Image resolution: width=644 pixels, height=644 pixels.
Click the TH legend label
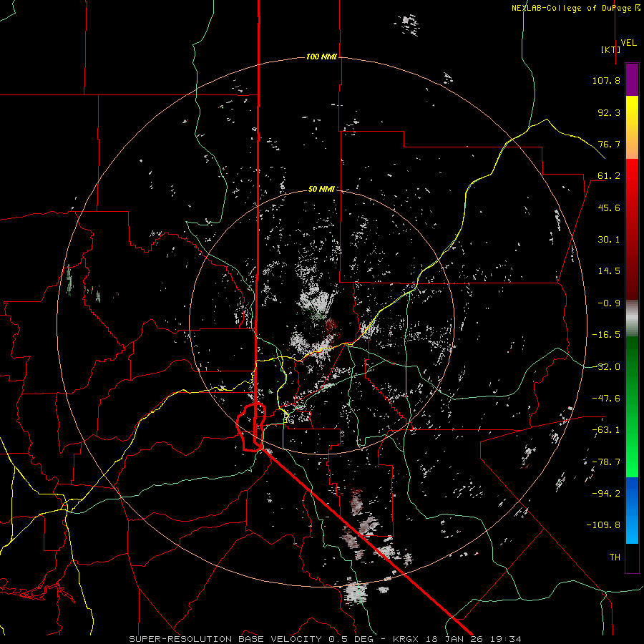coord(615,557)
